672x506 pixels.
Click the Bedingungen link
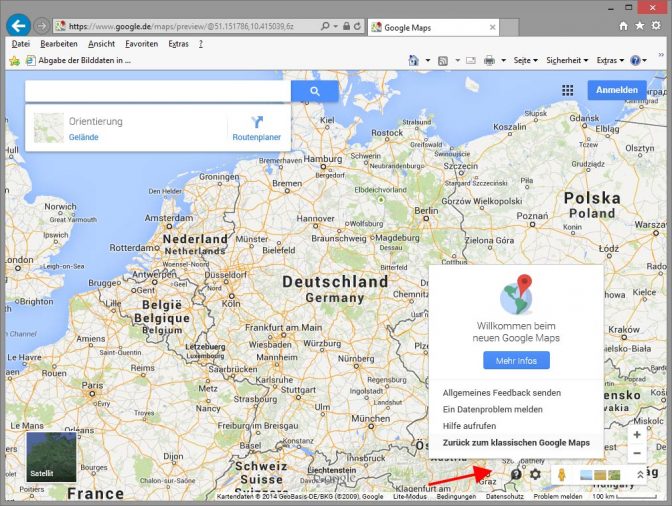[456, 496]
